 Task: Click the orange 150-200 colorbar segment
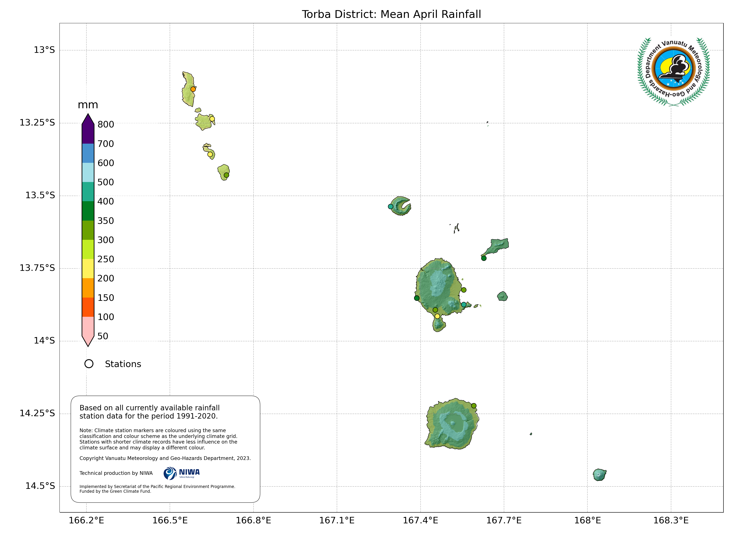click(88, 288)
